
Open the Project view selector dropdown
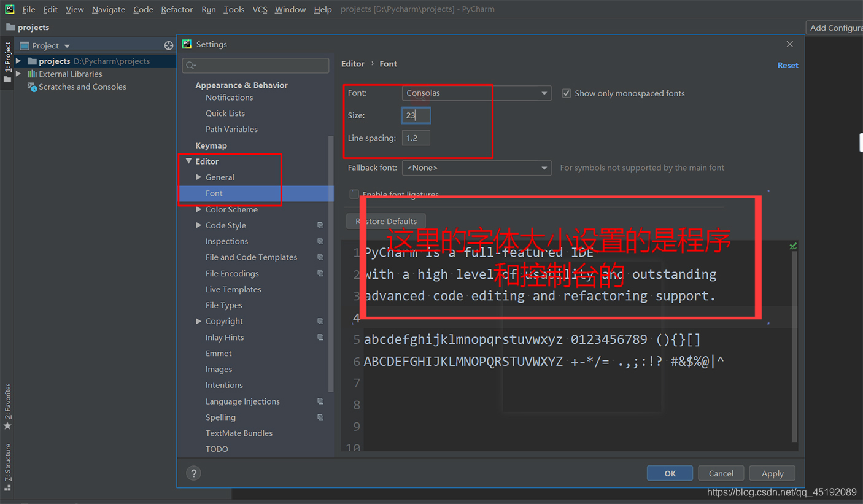click(x=45, y=45)
